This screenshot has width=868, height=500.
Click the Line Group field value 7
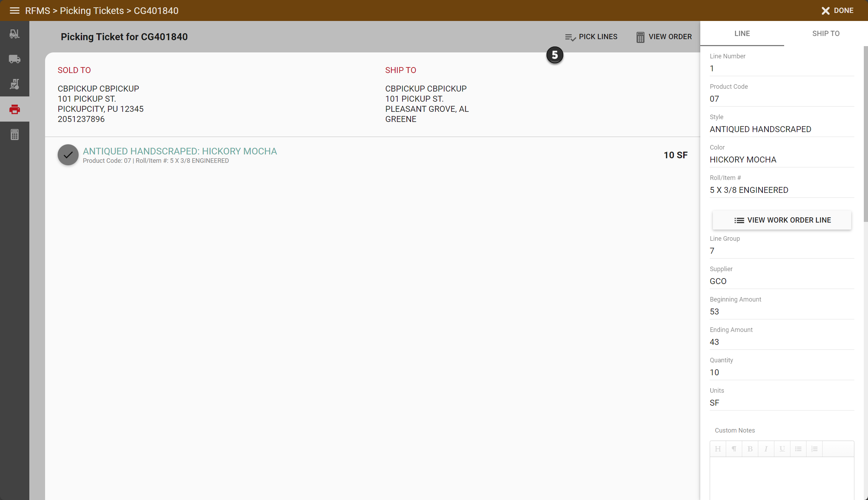click(782, 251)
